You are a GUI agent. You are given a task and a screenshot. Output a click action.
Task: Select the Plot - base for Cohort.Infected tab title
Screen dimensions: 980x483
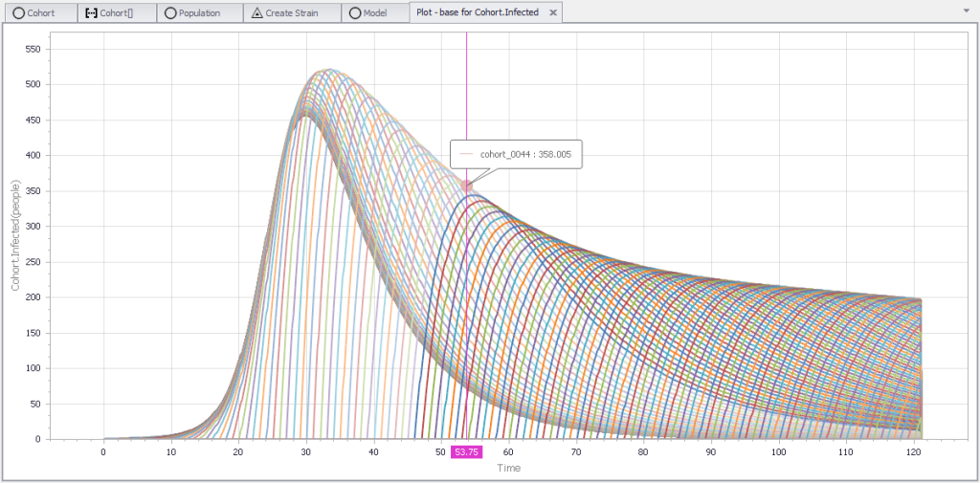click(477, 12)
